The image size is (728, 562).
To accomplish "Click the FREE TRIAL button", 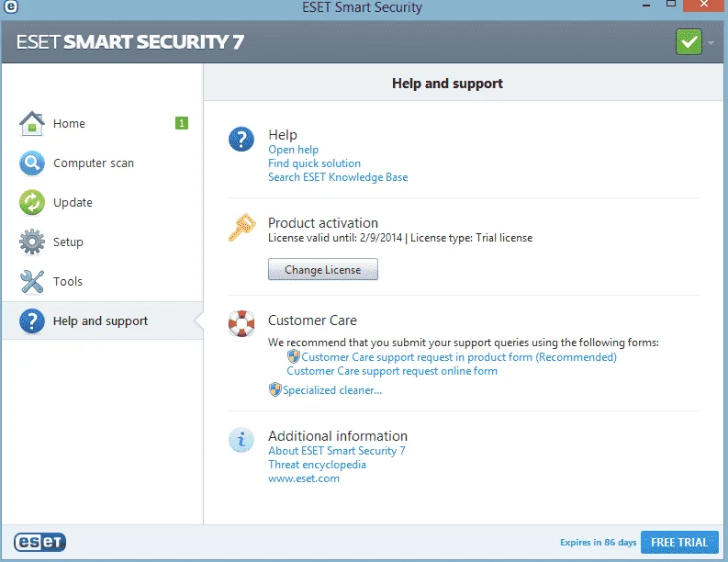I will (679, 542).
